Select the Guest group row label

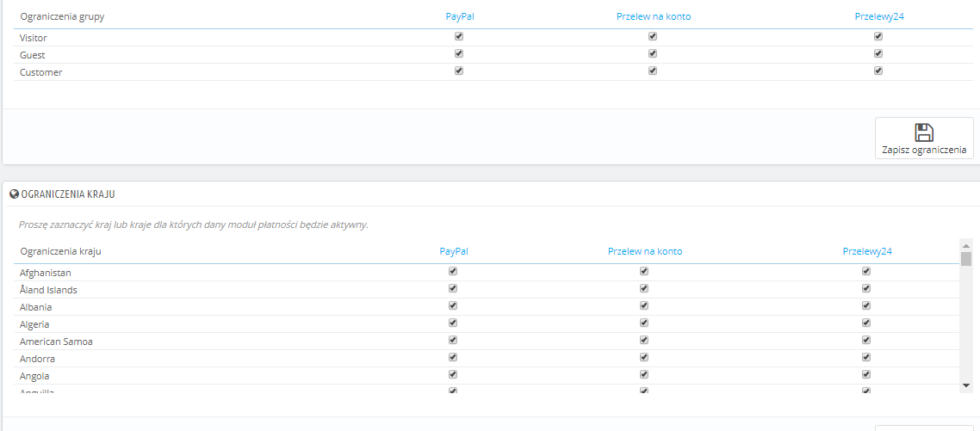[32, 55]
